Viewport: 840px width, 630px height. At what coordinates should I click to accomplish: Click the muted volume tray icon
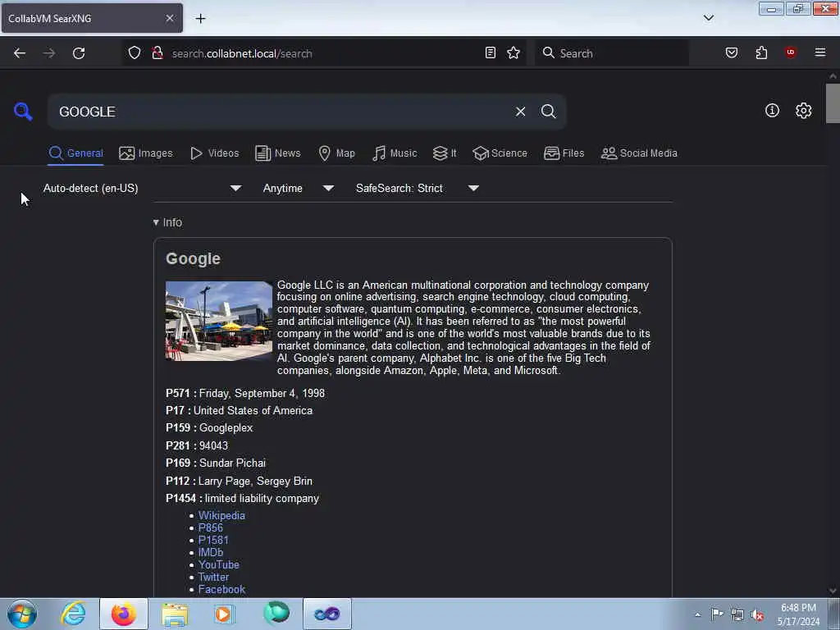(x=757, y=615)
